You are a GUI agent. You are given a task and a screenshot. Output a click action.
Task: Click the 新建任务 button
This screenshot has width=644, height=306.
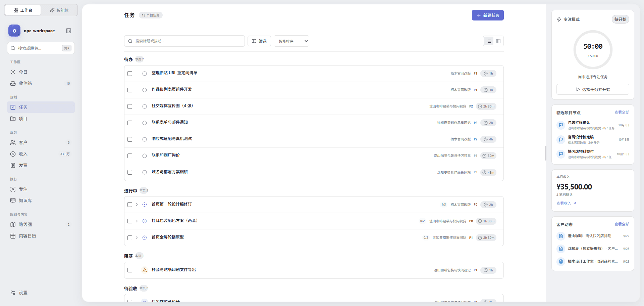pos(488,15)
